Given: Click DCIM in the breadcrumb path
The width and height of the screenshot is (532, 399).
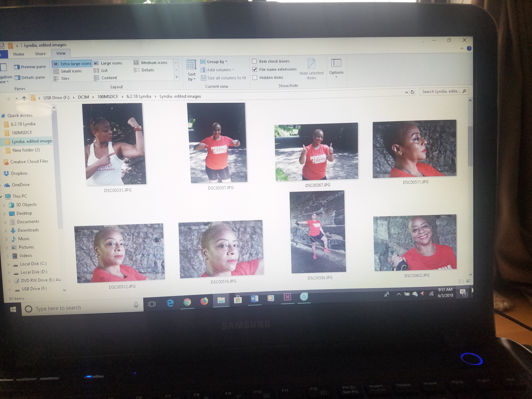Looking at the screenshot, I should pos(83,97).
